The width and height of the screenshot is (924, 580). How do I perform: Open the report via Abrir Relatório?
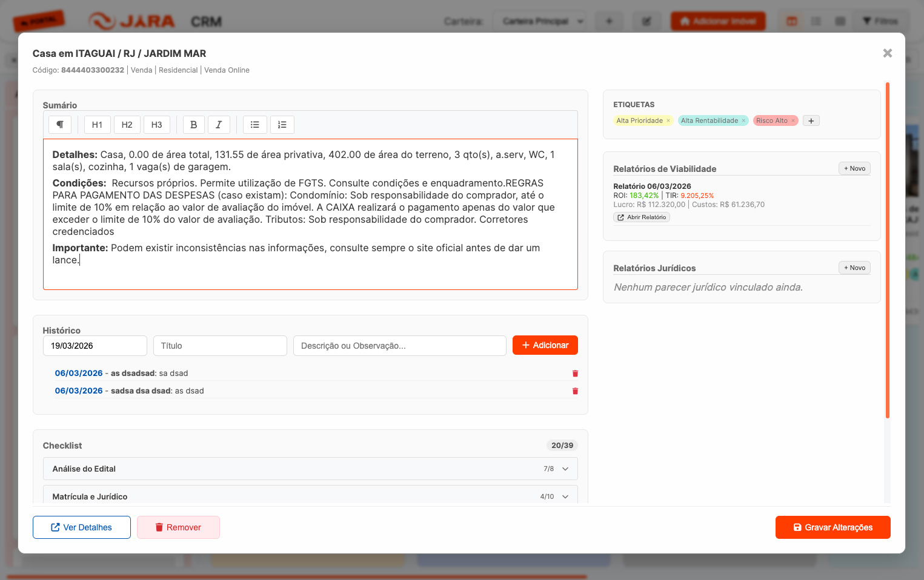(642, 217)
